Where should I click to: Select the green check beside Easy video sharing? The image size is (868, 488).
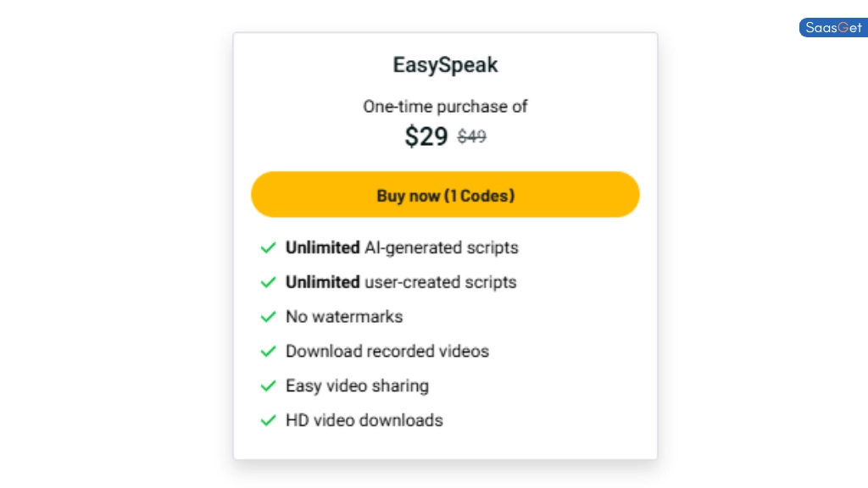(269, 385)
